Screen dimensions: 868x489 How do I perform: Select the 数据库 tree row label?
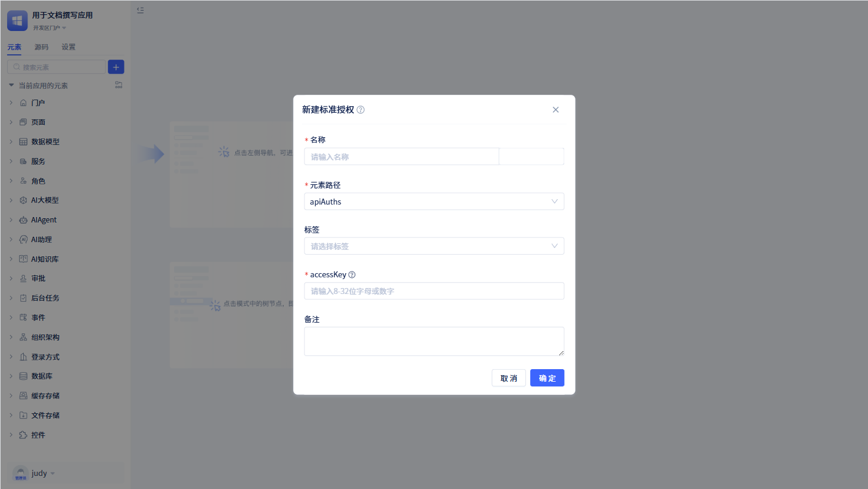(x=42, y=376)
